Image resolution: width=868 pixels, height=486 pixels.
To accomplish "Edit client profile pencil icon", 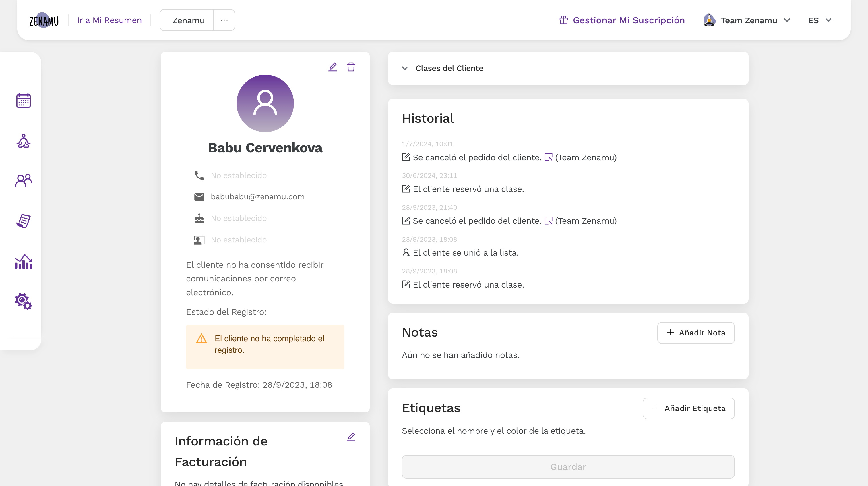I will pyautogui.click(x=333, y=67).
